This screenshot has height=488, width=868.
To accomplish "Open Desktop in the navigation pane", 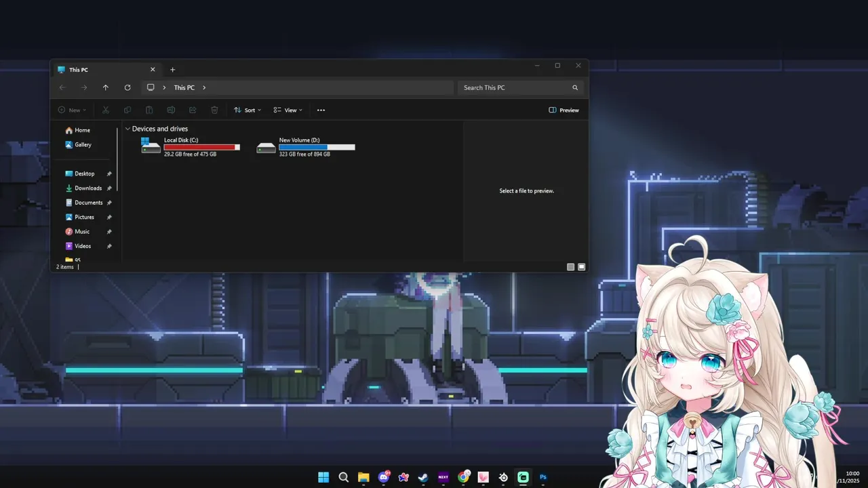I will (79, 174).
